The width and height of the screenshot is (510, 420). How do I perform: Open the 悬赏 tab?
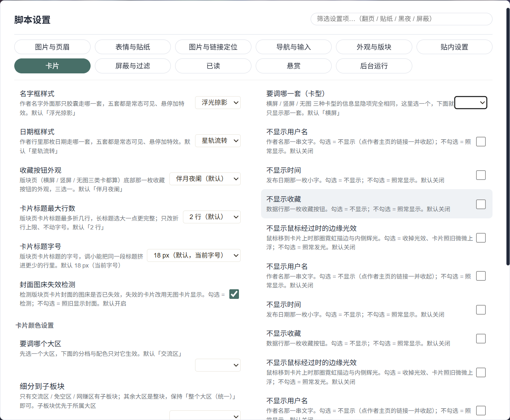click(x=294, y=66)
